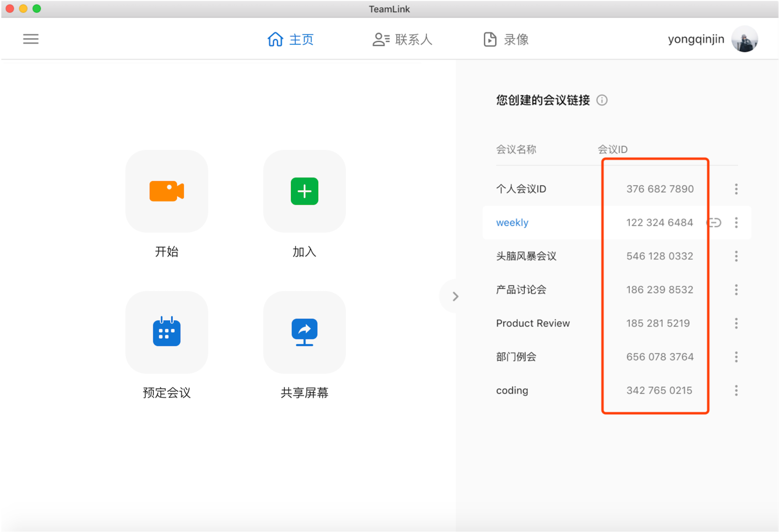The width and height of the screenshot is (779, 532).
Task: Copy link icon next to weekly meeting
Action: (x=714, y=223)
